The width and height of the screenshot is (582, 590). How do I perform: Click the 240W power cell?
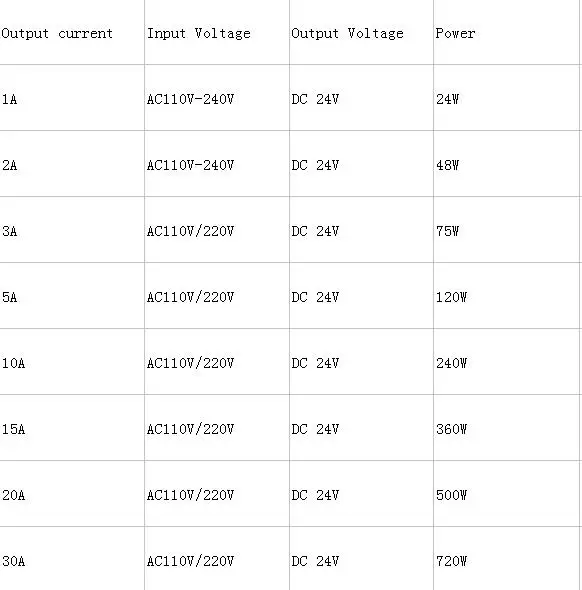click(x=506, y=362)
